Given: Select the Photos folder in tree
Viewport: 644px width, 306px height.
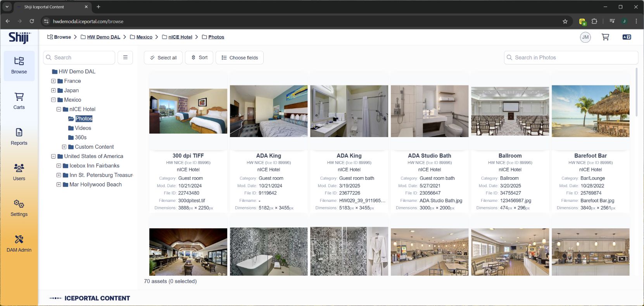Looking at the screenshot, I should click(x=84, y=119).
